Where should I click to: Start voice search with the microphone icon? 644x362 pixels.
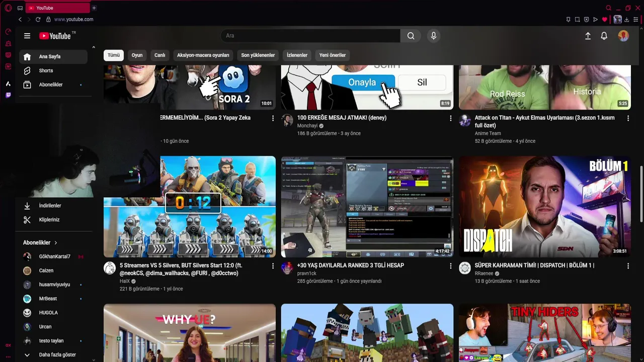tap(433, 36)
